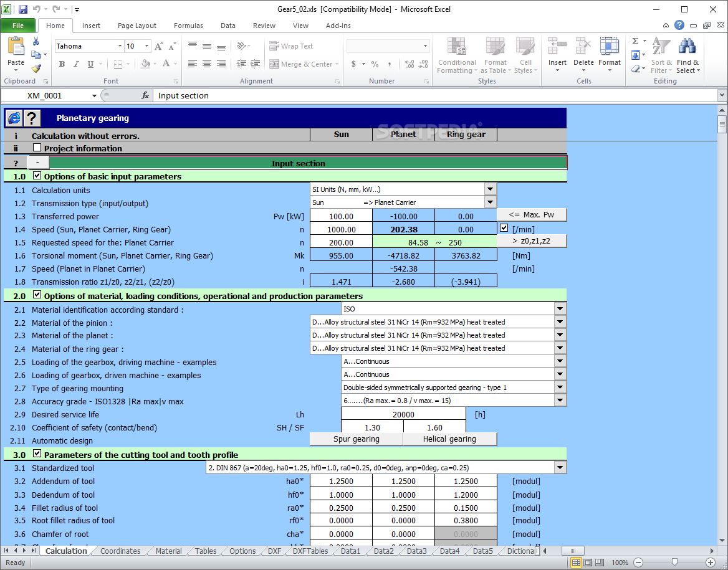Click the Spur gearing button
This screenshot has width=728, height=570.
(x=356, y=439)
